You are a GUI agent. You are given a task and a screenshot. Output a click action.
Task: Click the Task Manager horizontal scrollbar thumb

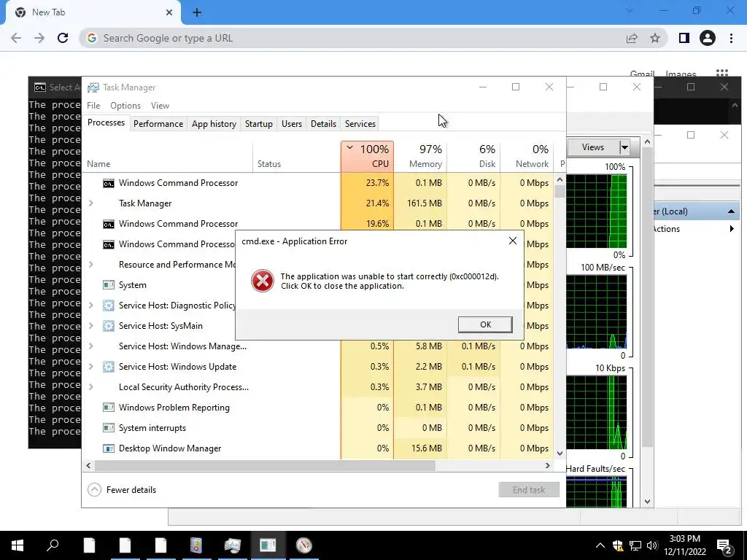click(x=265, y=466)
